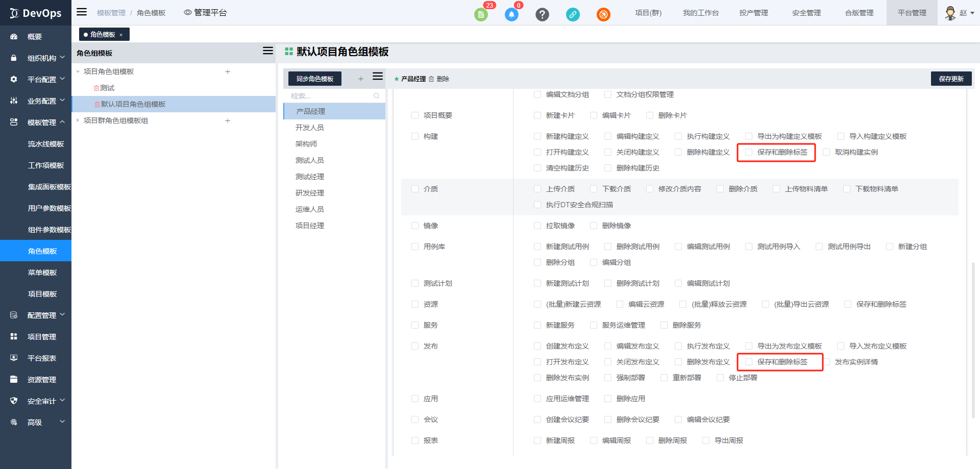Screen dimensions: 980x469
Task: Add a new role with plus icon
Action: (x=361, y=79)
